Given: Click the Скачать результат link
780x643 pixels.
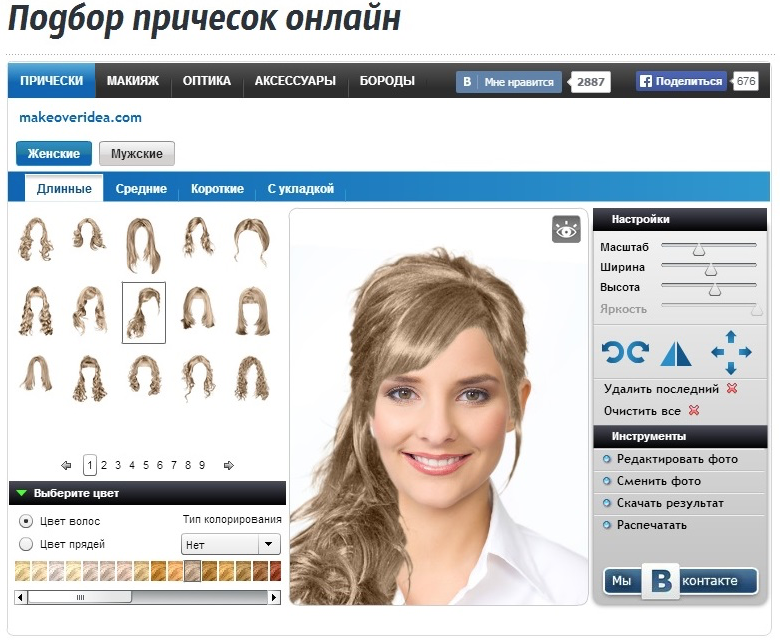Looking at the screenshot, I should [669, 503].
